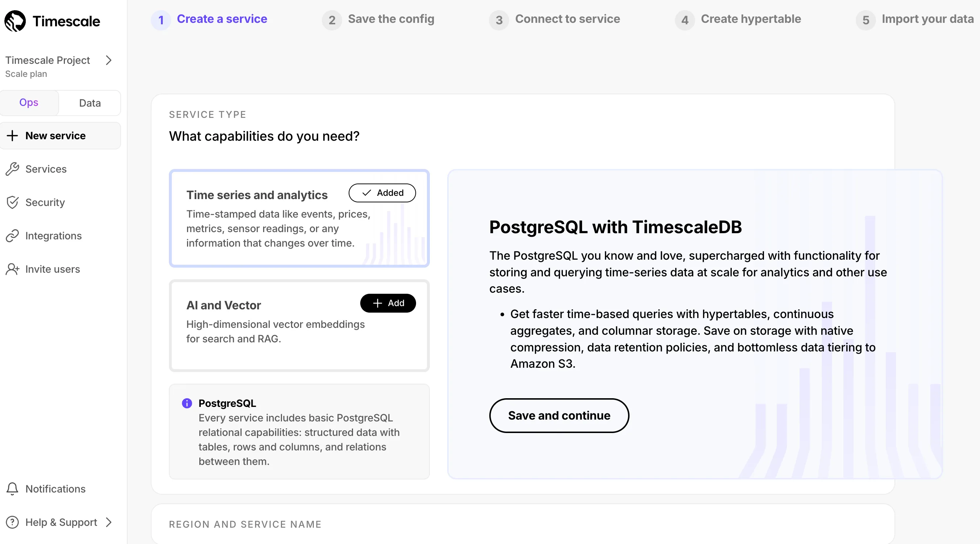
Task: Toggle the Added button on Time series
Action: [382, 193]
